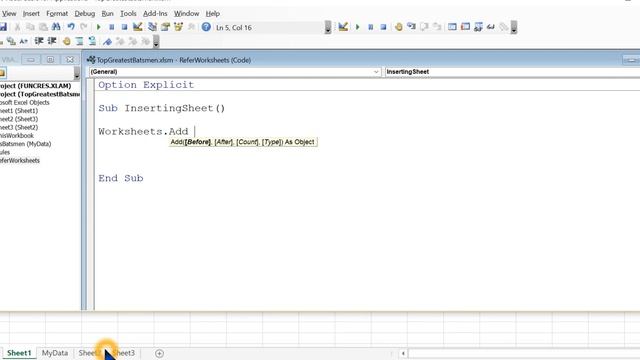
Task: Select the ReferWorksheets module in the tree
Action: (20, 160)
